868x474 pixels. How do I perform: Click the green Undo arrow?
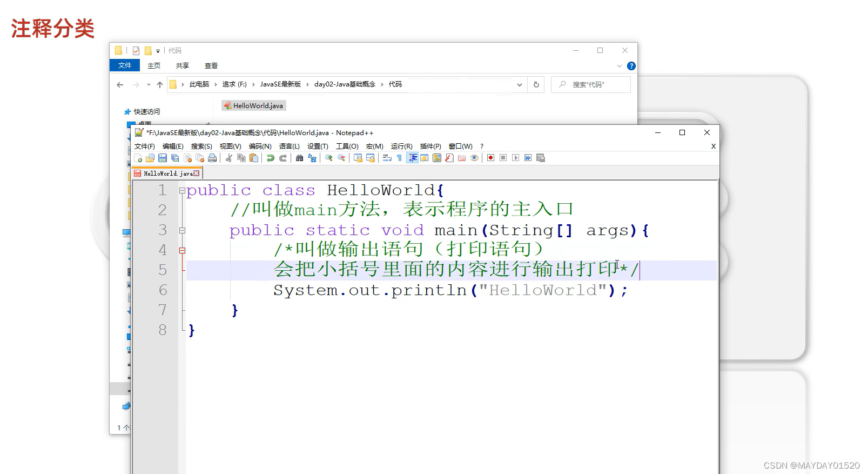pyautogui.click(x=271, y=158)
